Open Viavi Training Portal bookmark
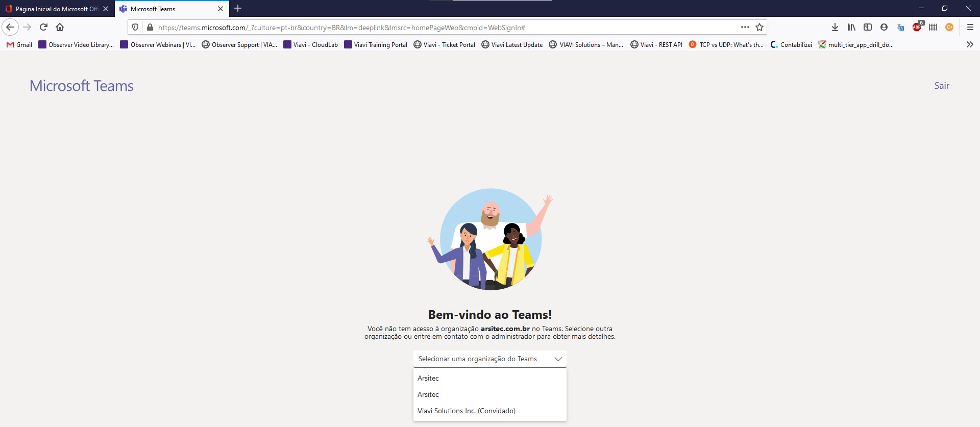The width and height of the screenshot is (980, 427). pyautogui.click(x=376, y=44)
